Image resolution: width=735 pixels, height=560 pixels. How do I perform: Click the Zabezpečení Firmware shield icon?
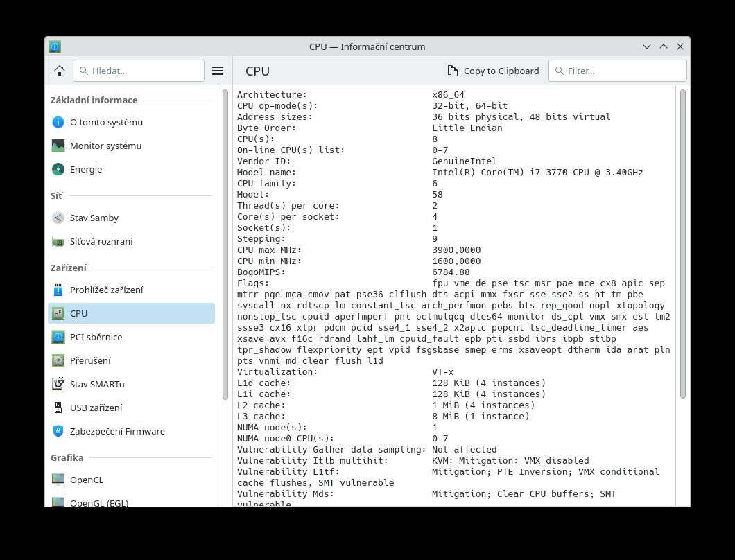pos(58,431)
